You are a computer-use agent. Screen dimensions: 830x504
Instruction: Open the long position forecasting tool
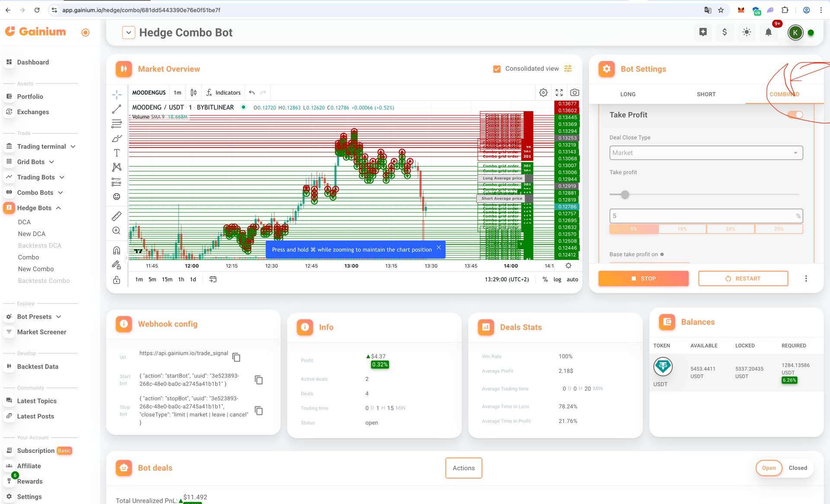(117, 182)
